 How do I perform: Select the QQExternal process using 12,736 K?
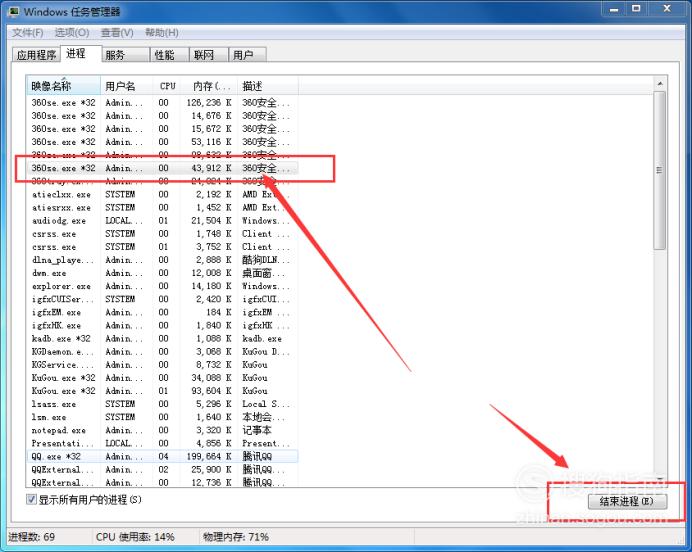click(x=162, y=482)
